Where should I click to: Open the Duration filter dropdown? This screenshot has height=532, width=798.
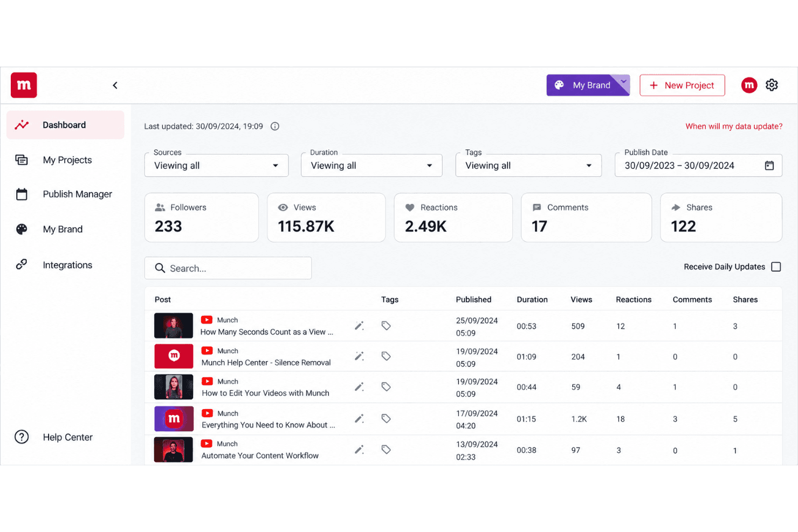372,165
